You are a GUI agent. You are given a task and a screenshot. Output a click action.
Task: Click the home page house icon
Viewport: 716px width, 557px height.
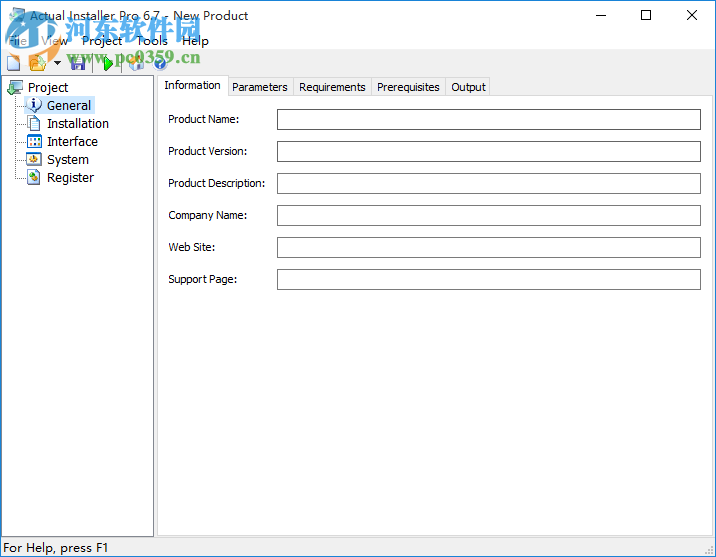pyautogui.click(x=136, y=63)
